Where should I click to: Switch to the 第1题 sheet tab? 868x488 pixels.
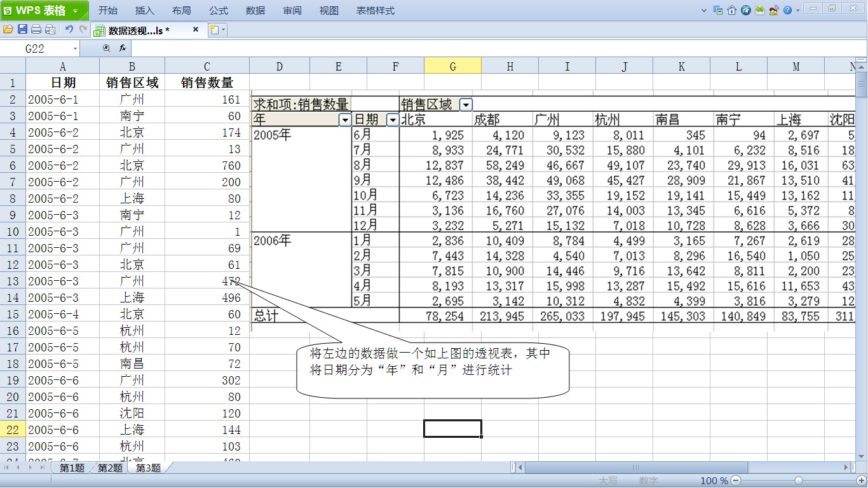[x=72, y=468]
